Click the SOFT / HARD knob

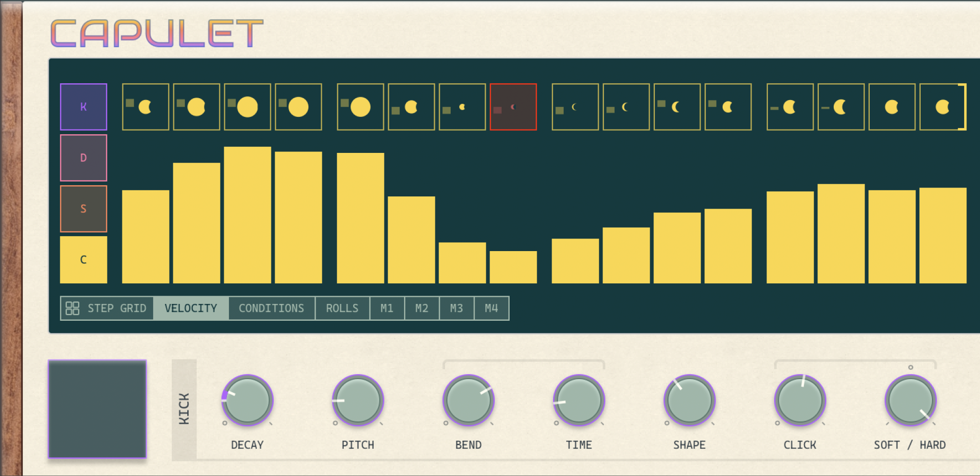click(911, 400)
